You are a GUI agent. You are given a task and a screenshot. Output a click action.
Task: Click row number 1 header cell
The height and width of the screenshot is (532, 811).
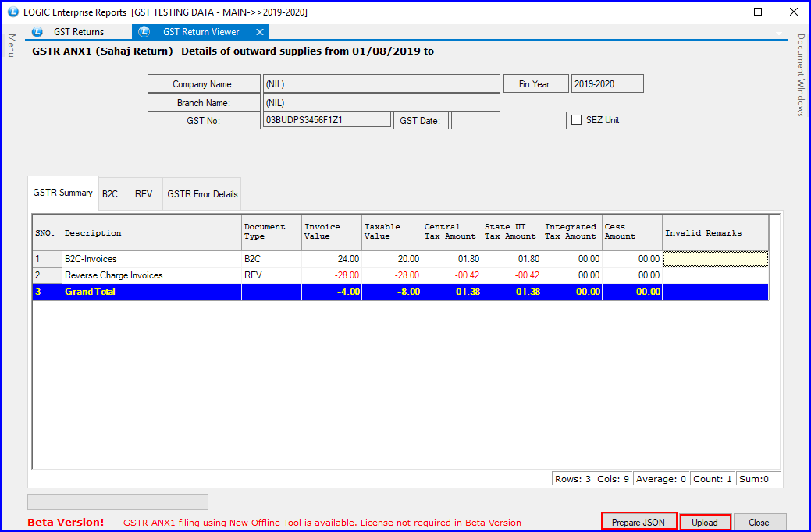(x=47, y=259)
